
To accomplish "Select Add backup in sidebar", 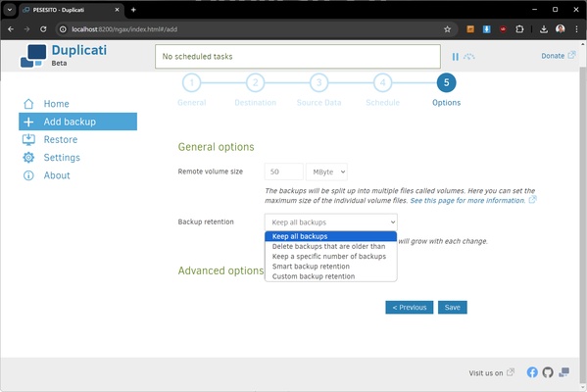I will coord(77,122).
